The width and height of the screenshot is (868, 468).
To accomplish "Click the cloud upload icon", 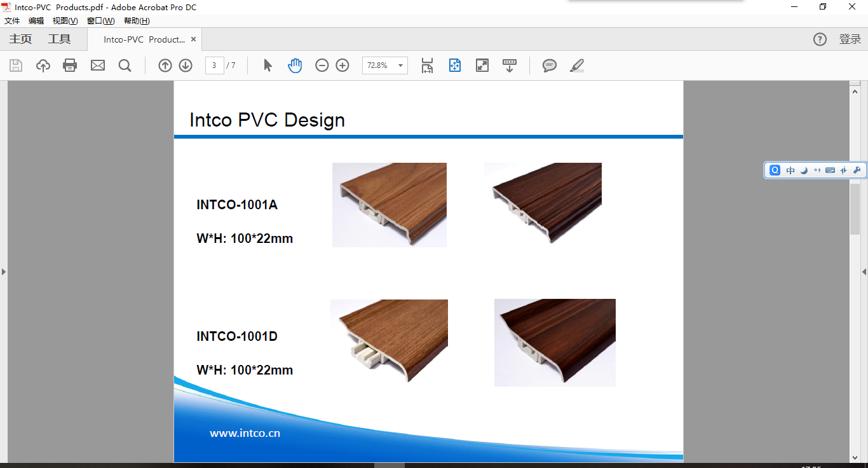I will (x=43, y=65).
